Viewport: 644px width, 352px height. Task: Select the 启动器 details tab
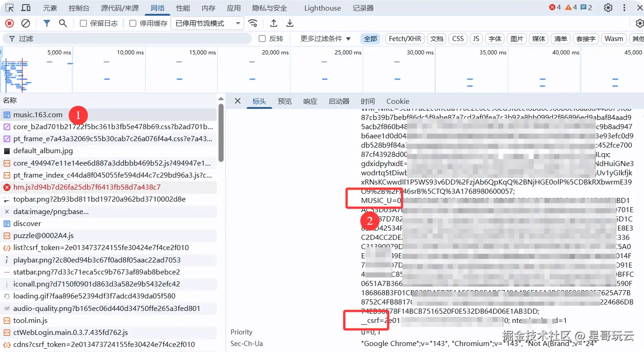(x=339, y=101)
